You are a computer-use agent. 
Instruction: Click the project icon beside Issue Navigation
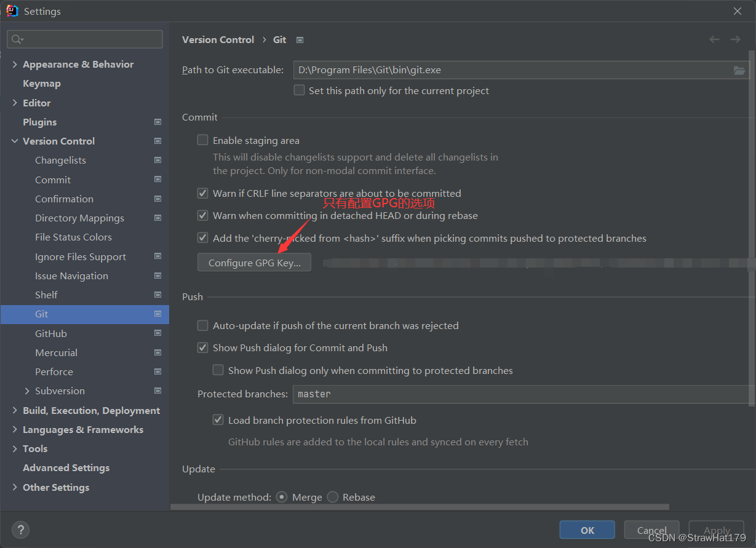(x=157, y=276)
